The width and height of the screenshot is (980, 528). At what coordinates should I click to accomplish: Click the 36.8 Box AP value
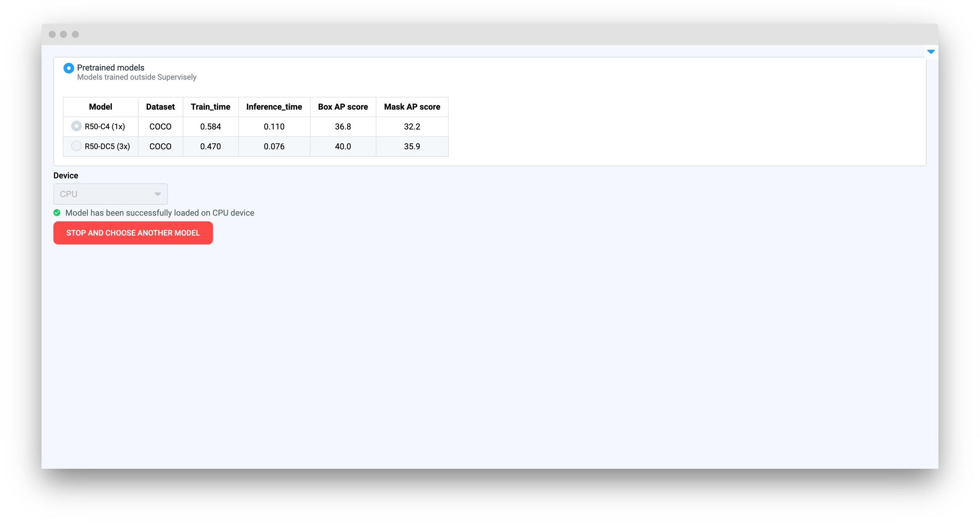[x=343, y=127]
